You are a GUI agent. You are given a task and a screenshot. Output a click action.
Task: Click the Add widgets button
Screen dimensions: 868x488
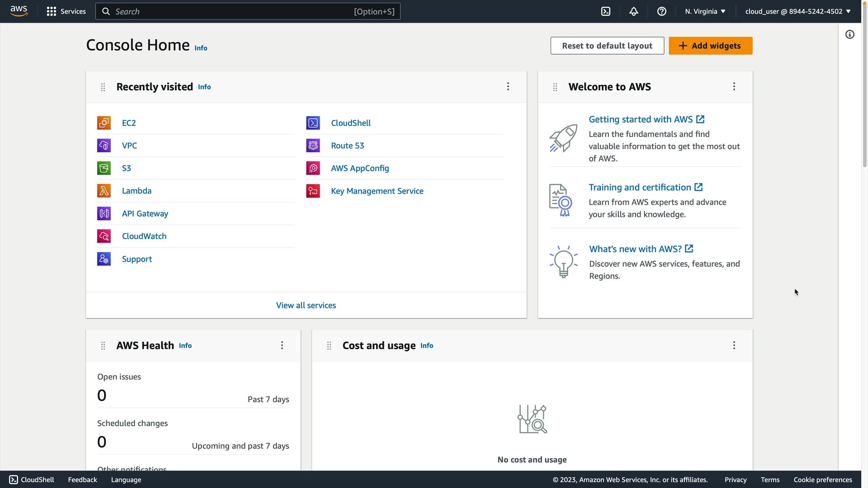pos(710,46)
